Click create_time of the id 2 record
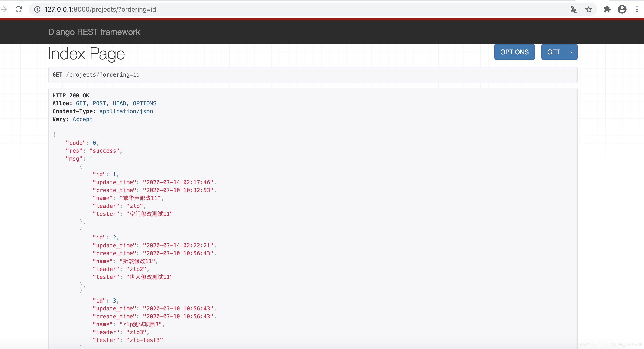644x349 pixels. click(155, 253)
